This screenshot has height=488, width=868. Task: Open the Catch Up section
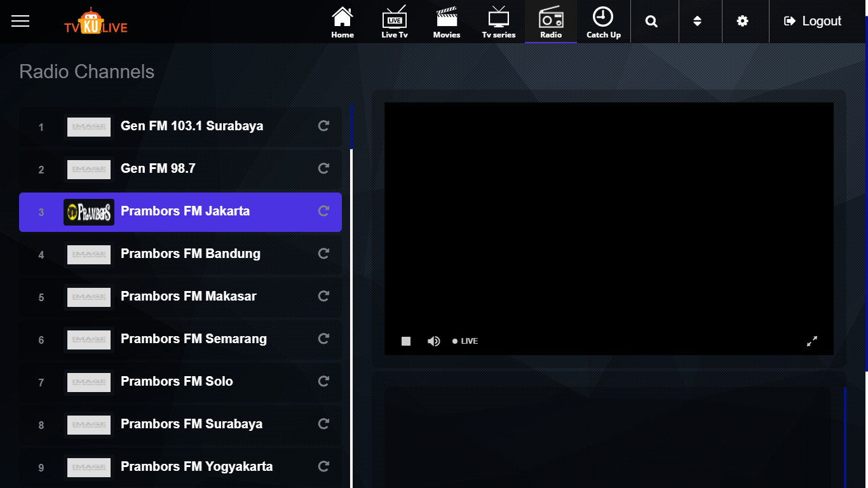(604, 22)
